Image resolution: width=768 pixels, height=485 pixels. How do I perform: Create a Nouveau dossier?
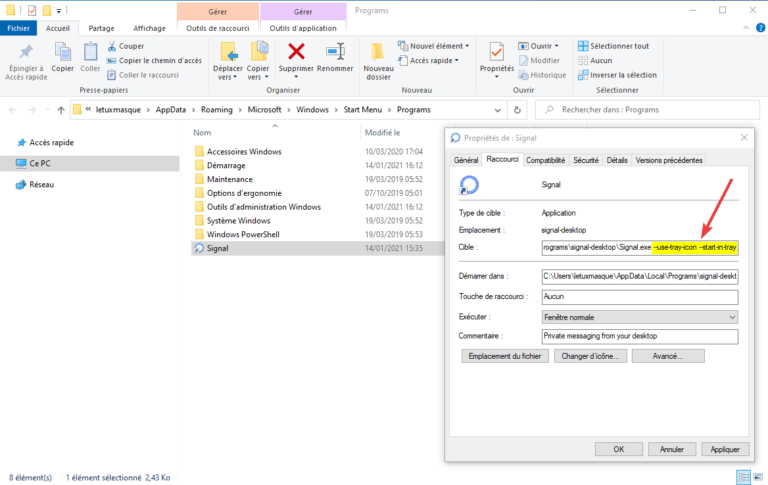[x=378, y=62]
